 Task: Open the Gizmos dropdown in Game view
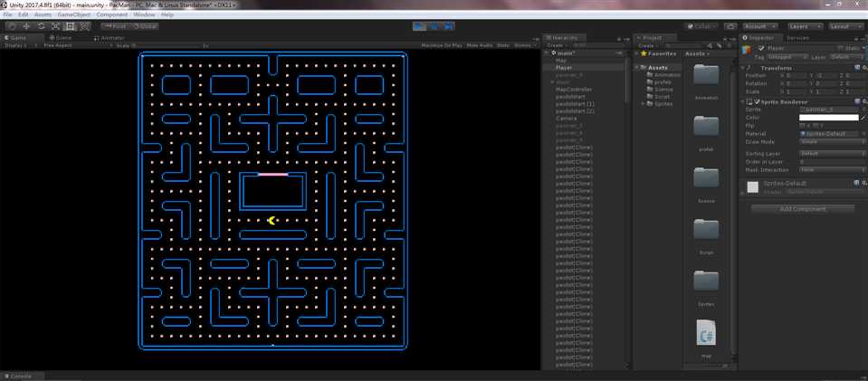pyautogui.click(x=524, y=45)
